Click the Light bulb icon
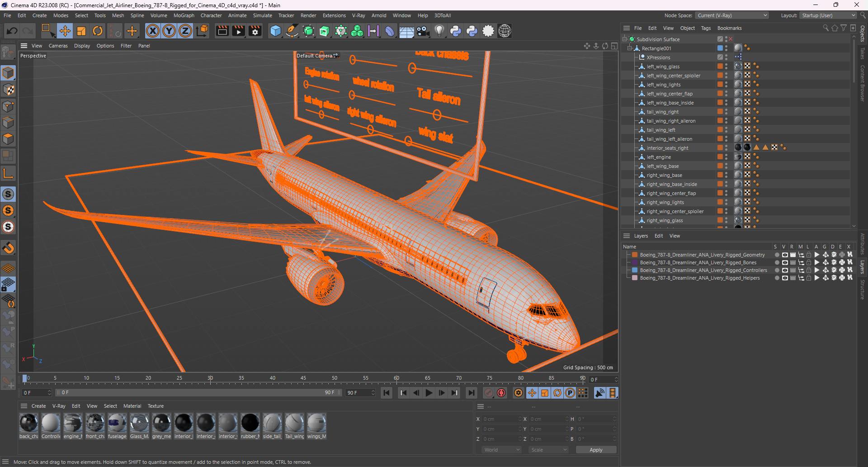 439,31
